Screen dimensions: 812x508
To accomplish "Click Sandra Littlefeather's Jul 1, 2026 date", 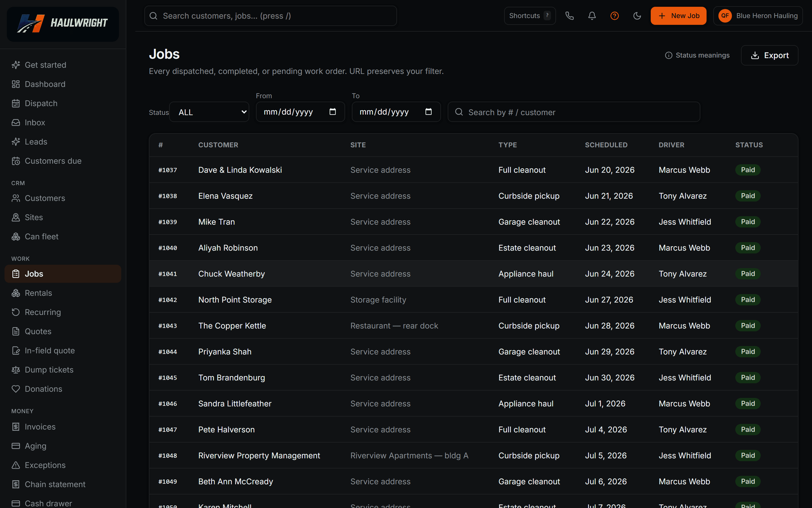I will [605, 404].
